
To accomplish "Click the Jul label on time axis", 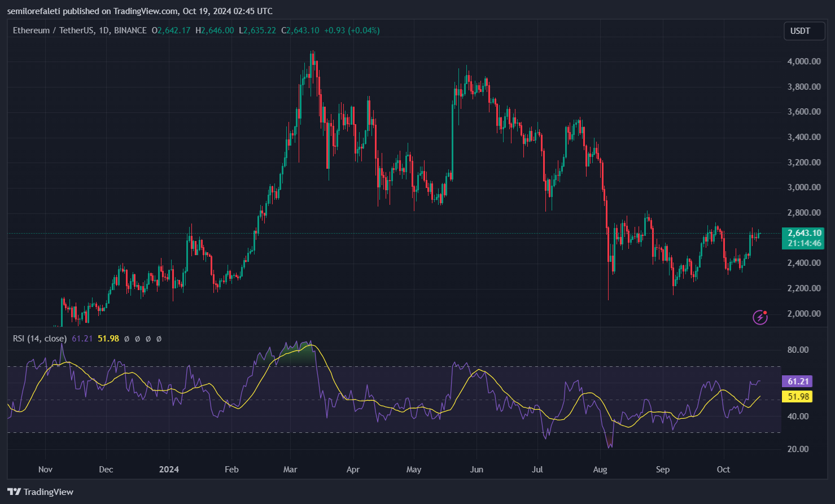I will pyautogui.click(x=537, y=470).
